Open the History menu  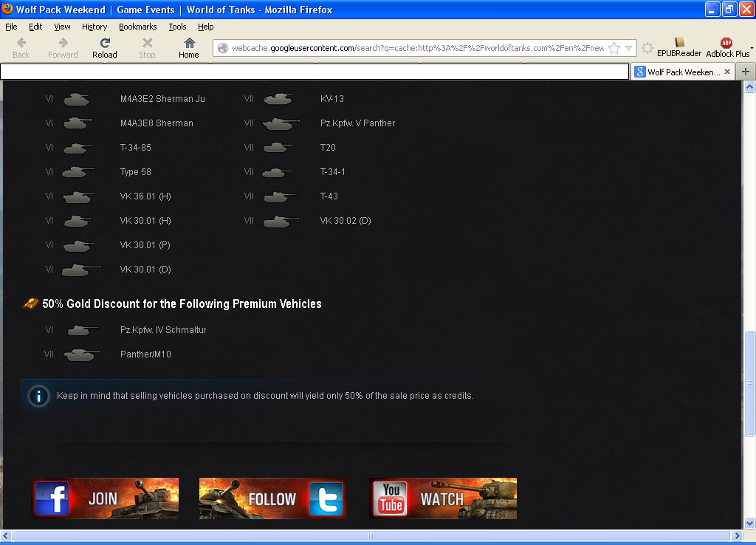point(94,27)
